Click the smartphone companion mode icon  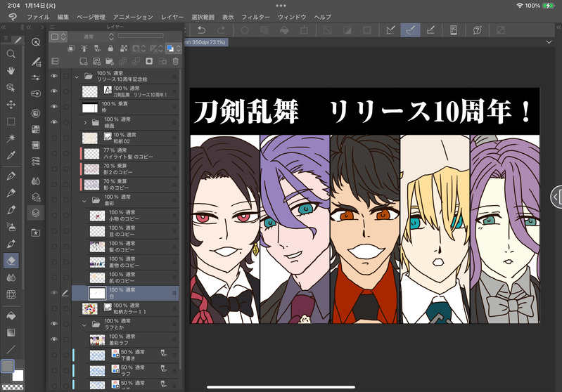pos(454,30)
